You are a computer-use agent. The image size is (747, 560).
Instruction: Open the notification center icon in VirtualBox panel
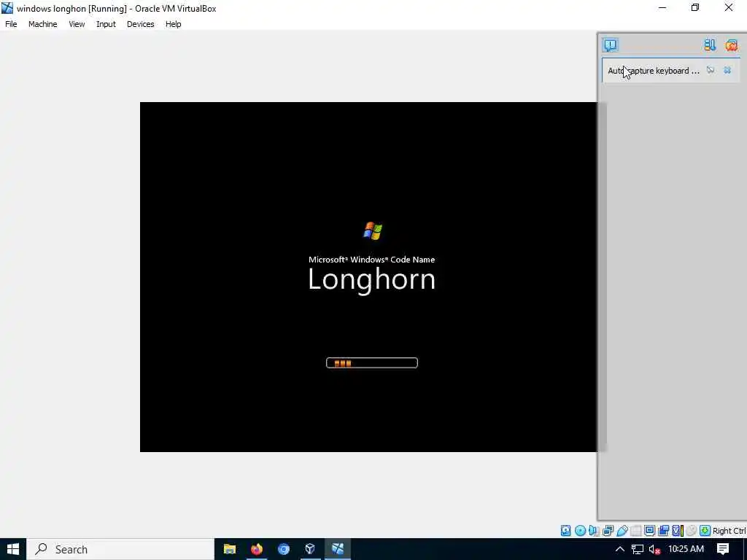[611, 45]
